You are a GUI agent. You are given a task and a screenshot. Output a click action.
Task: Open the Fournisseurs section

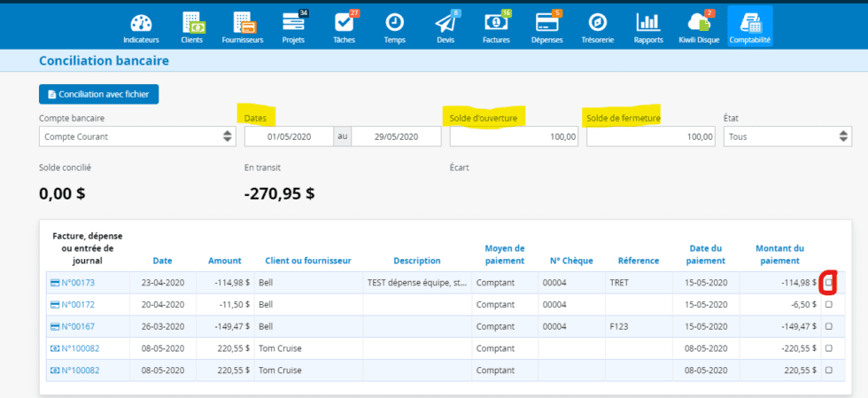(242, 27)
